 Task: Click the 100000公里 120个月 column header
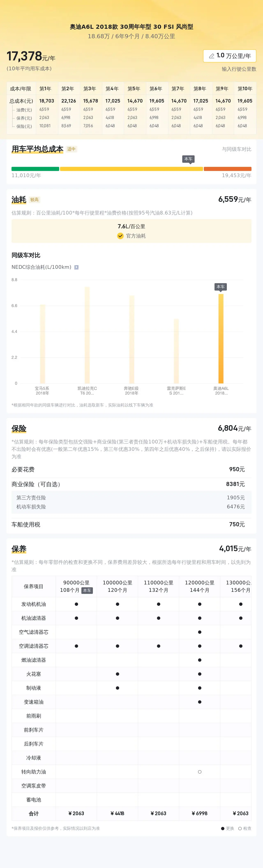[x=118, y=586]
